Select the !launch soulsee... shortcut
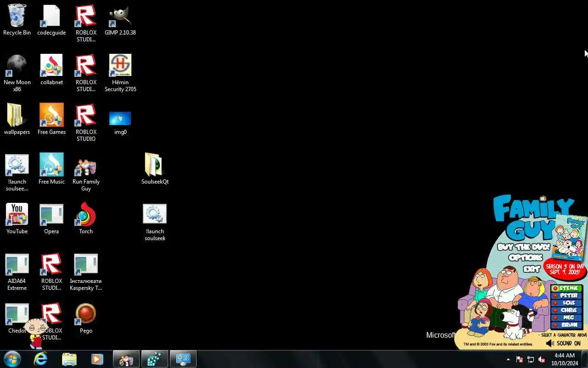This screenshot has height=368, width=588. 17,172
